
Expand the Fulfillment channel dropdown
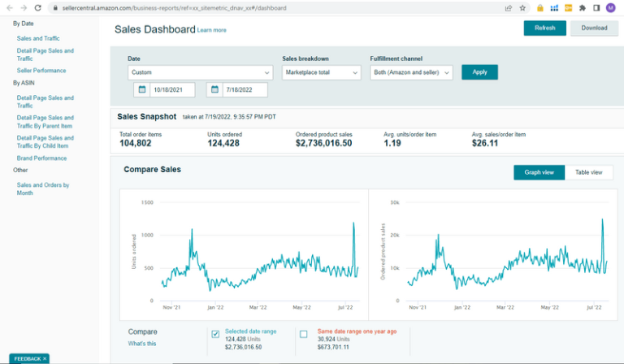[x=411, y=72]
